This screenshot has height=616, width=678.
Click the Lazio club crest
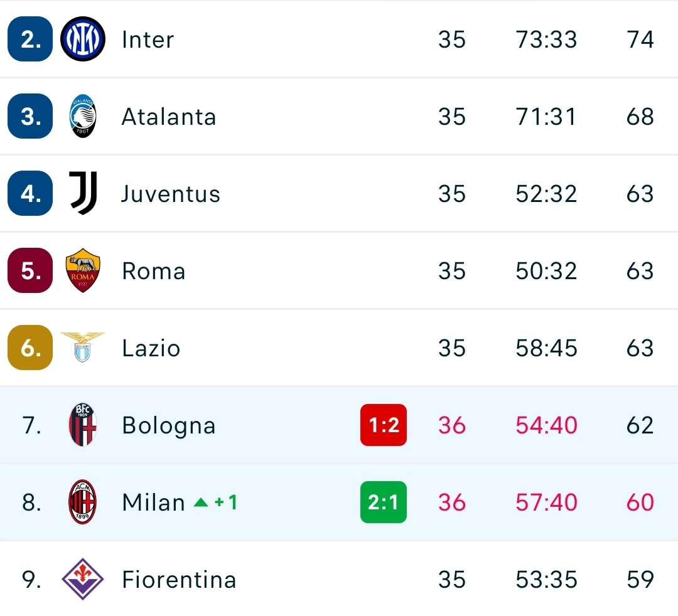(82, 348)
